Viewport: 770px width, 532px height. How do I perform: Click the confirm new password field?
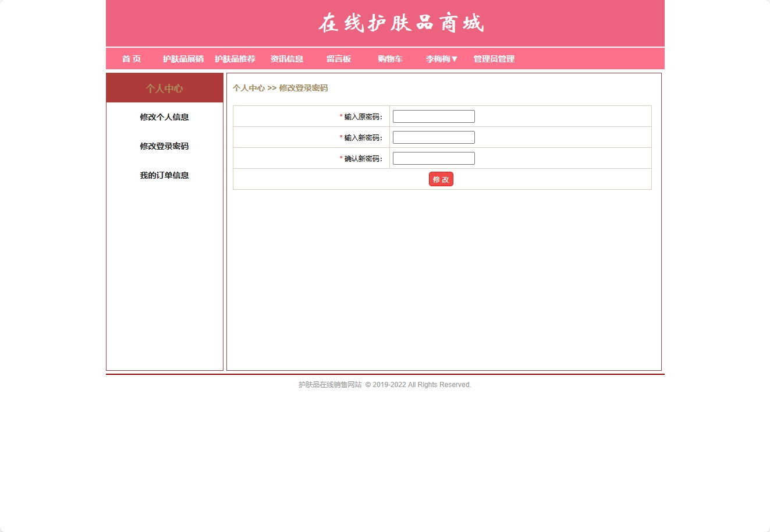click(434, 158)
